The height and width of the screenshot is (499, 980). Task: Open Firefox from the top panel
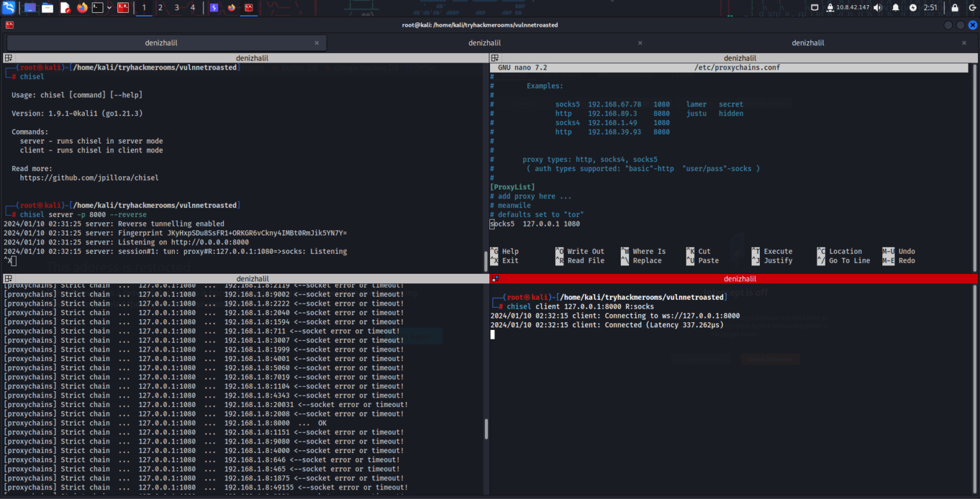[82, 7]
